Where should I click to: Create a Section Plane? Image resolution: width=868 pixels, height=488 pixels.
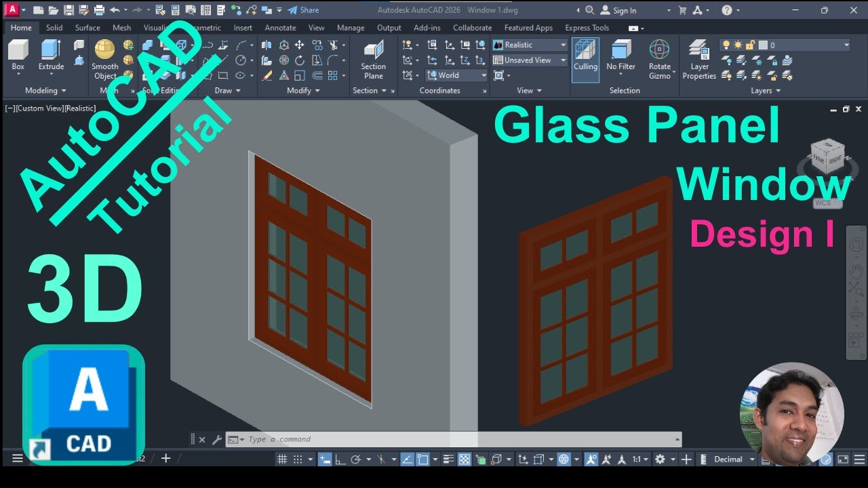(373, 60)
